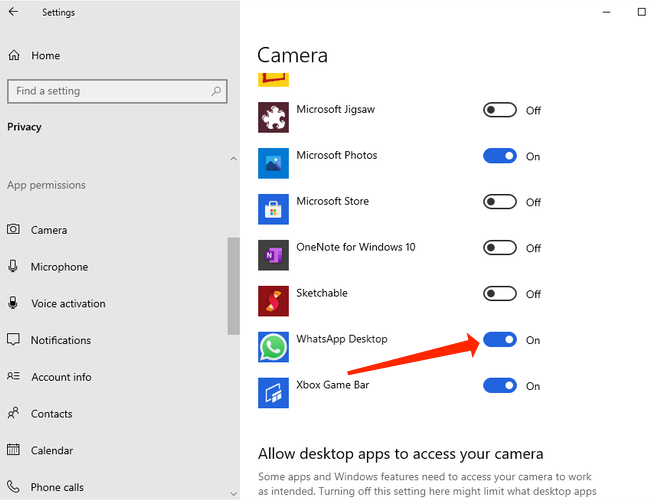Screen dimensions: 650x500
Task: Open Phone calls privacy settings
Action: (x=57, y=487)
